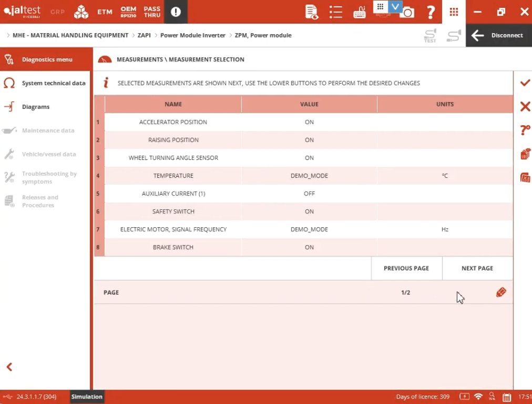Select AUXILIARY CURRENT (1) row
532x404 pixels.
(304, 194)
